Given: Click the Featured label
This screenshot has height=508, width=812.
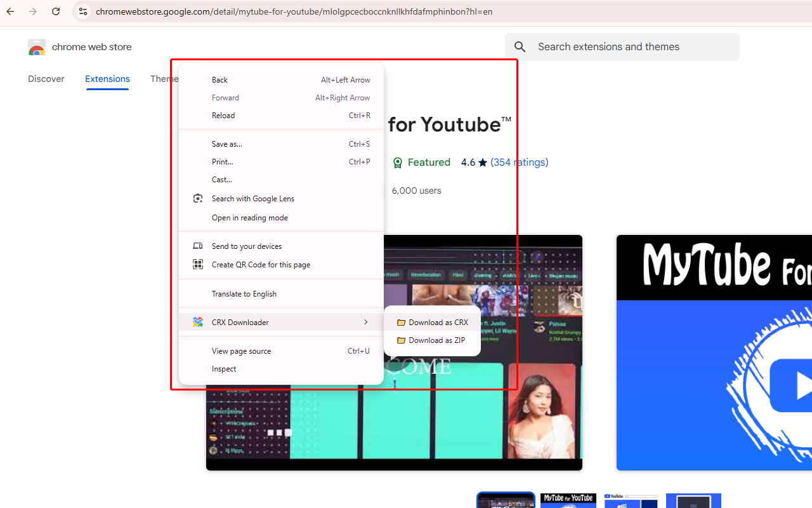Looking at the screenshot, I should pos(429,163).
